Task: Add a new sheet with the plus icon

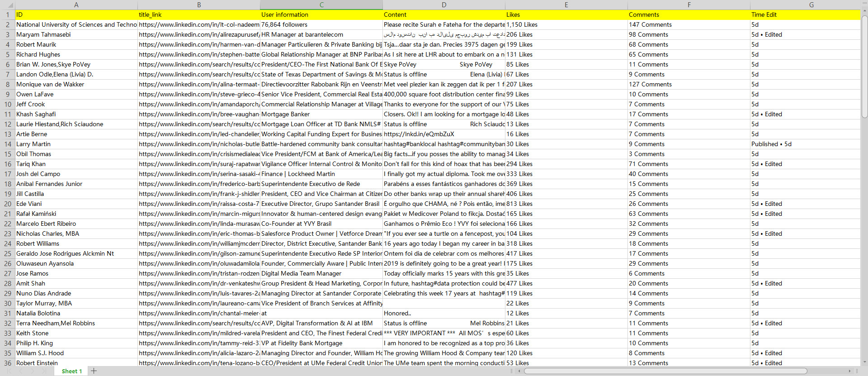Action: click(x=94, y=371)
